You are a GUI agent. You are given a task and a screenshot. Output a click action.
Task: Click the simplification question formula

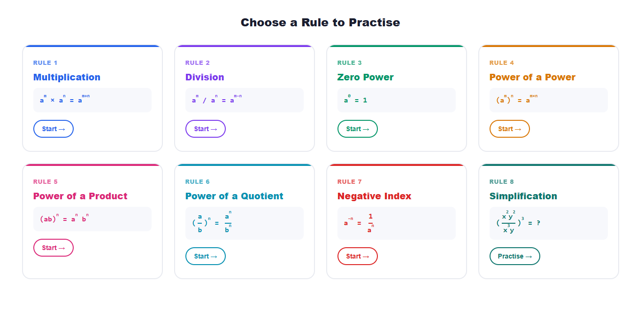[548, 223]
